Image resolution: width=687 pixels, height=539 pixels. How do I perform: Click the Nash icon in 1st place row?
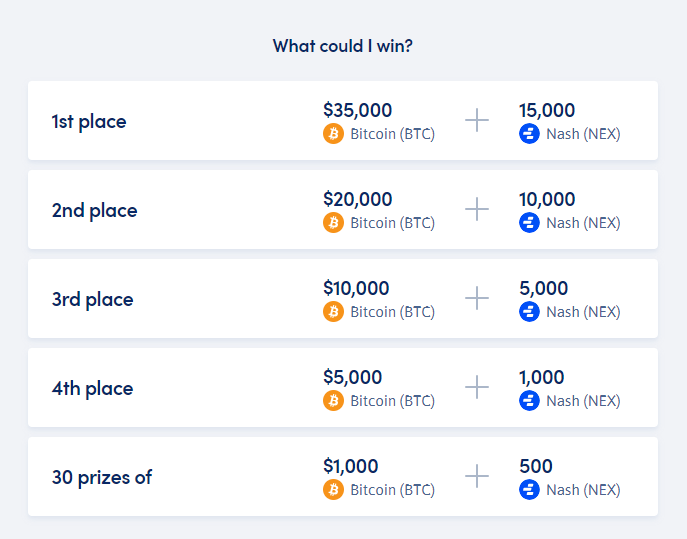[529, 133]
